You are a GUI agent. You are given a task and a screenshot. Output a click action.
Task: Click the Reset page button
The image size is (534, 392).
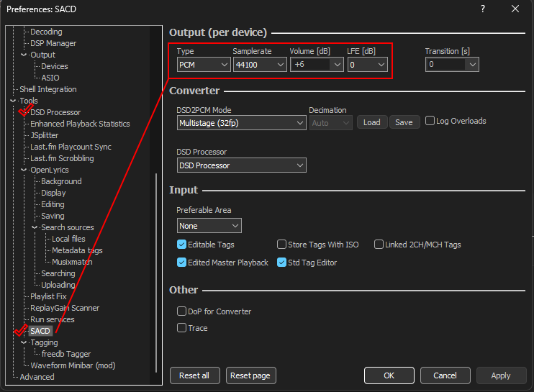pos(250,375)
